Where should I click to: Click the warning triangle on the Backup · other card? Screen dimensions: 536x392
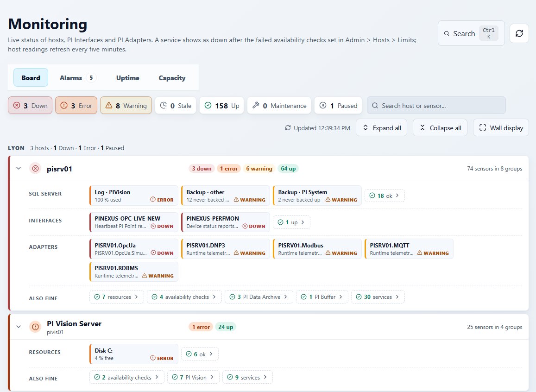236,200
